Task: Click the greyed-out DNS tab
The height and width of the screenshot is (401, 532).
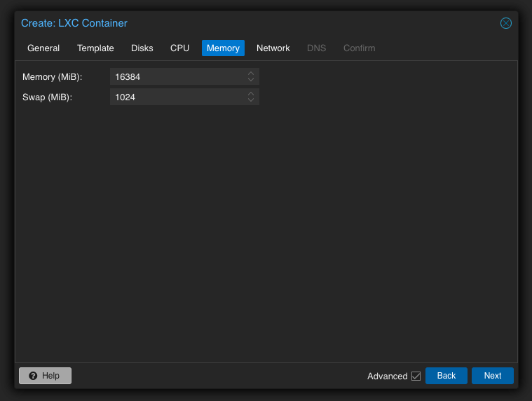Action: [316, 48]
